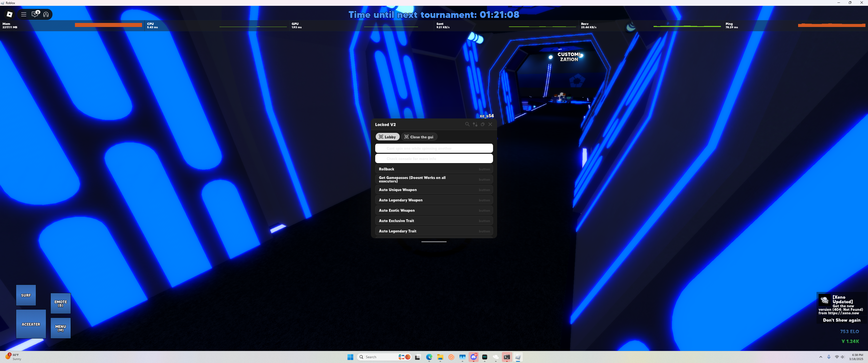Click the Rollback button

coord(434,169)
